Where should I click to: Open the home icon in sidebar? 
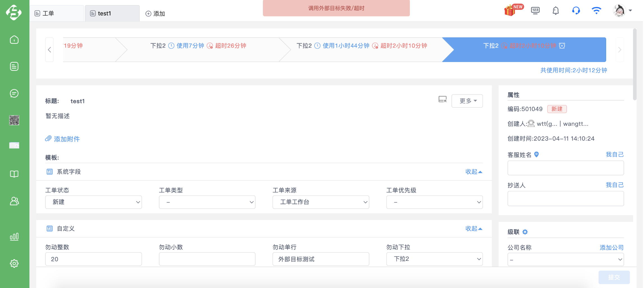point(14,40)
